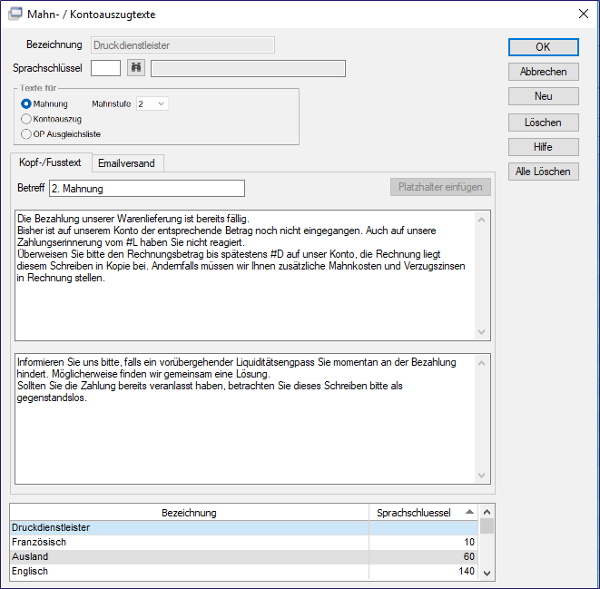Click the Sprachschluessel value 10
The width and height of the screenshot is (600, 589).
pos(469,542)
